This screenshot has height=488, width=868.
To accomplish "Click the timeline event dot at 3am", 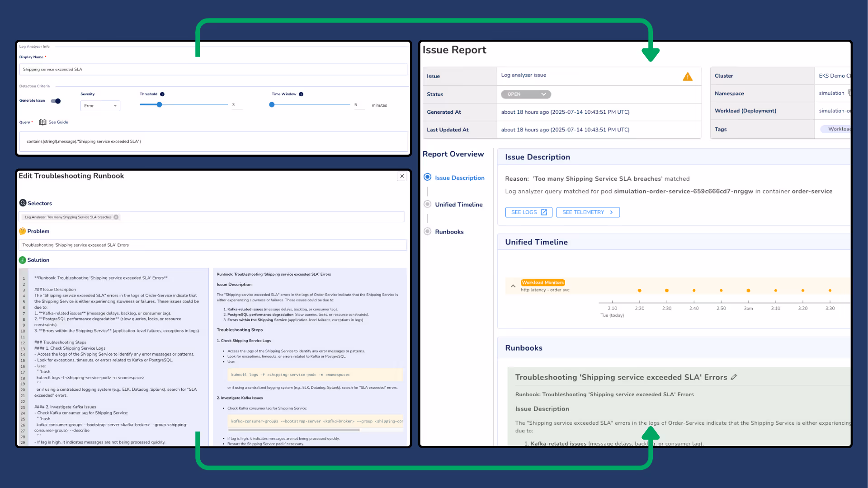I will pos(748,291).
